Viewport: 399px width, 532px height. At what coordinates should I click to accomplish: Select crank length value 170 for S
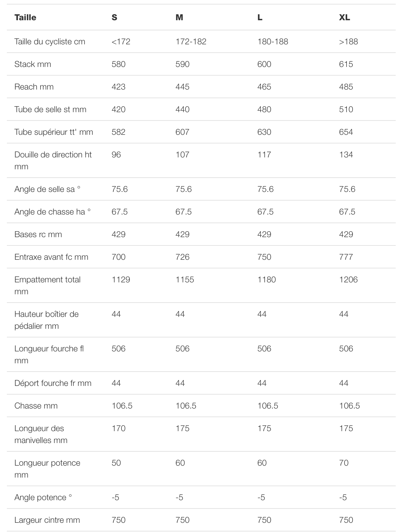tap(119, 428)
